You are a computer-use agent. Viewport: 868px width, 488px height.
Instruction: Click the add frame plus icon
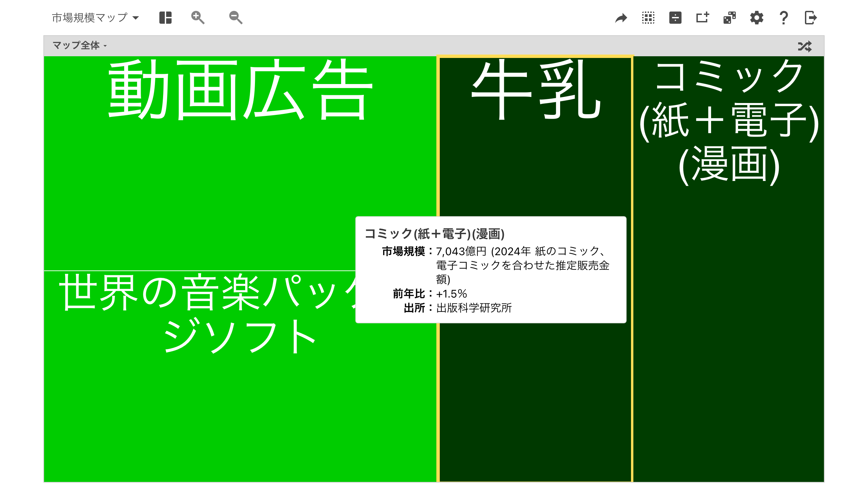(x=703, y=18)
